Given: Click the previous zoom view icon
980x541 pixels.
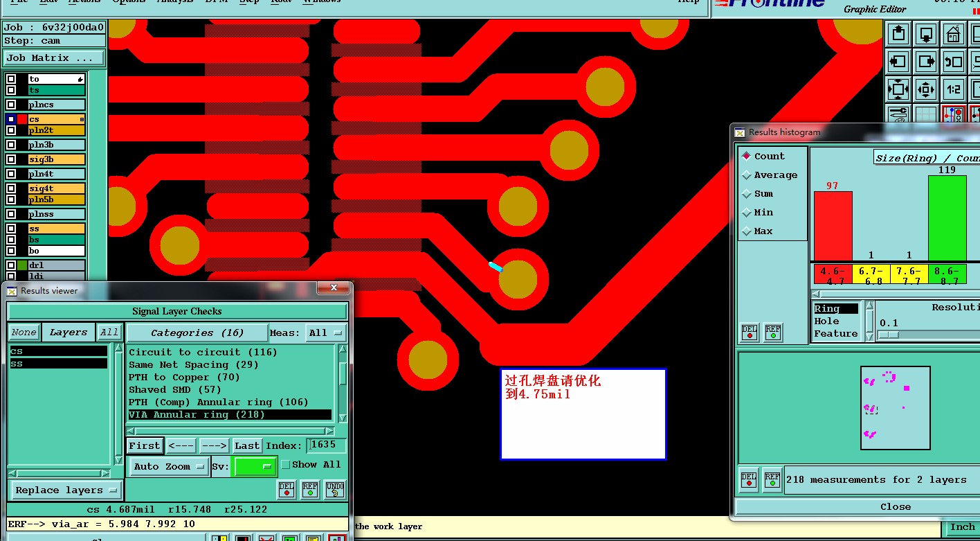Looking at the screenshot, I should click(x=954, y=61).
